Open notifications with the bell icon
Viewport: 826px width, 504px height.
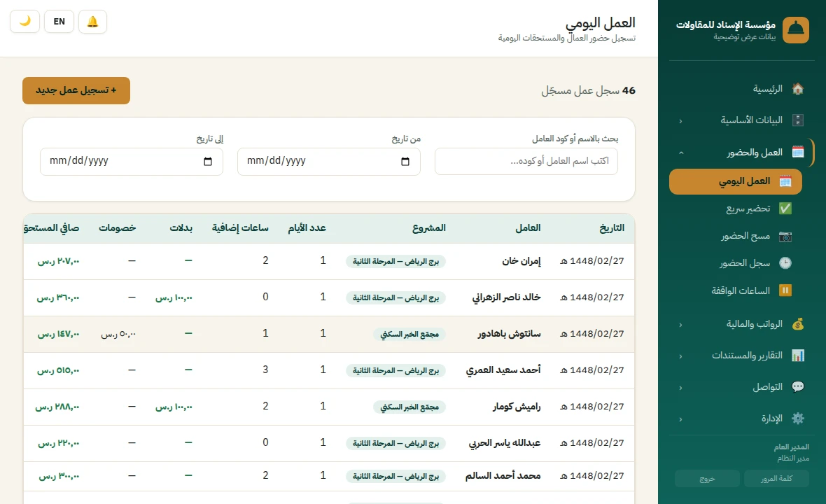[92, 22]
